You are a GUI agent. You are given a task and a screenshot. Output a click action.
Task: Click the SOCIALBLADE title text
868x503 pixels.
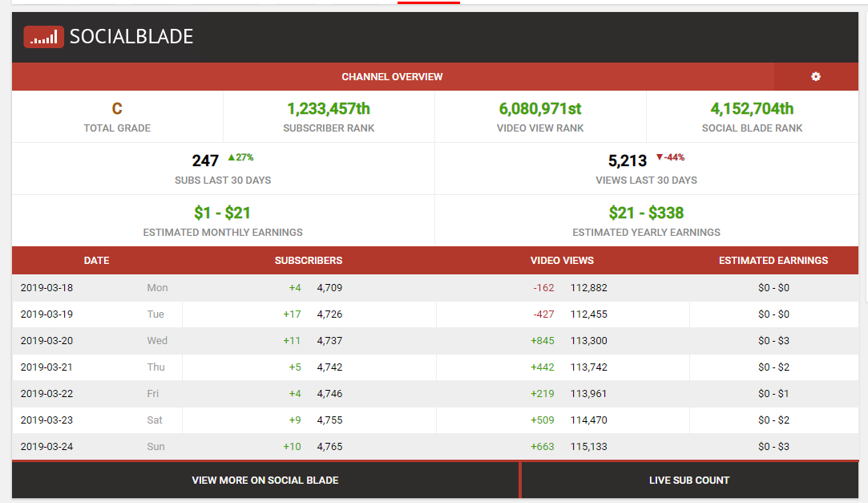click(131, 37)
